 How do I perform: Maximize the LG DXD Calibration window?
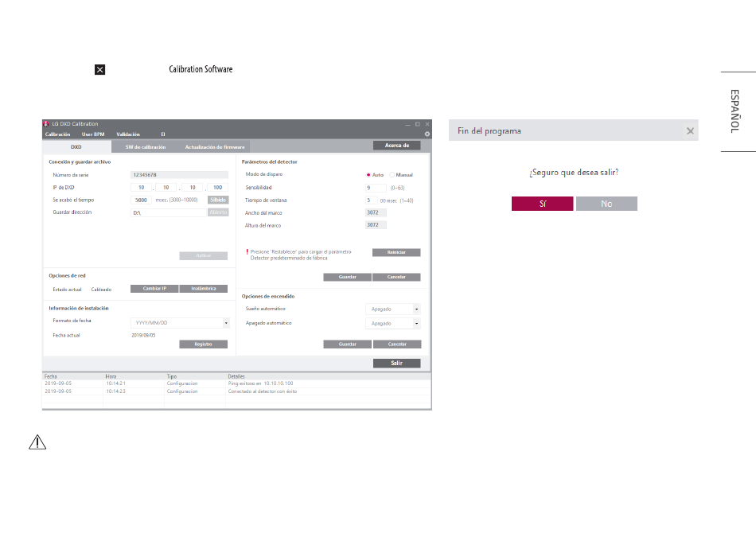(417, 124)
